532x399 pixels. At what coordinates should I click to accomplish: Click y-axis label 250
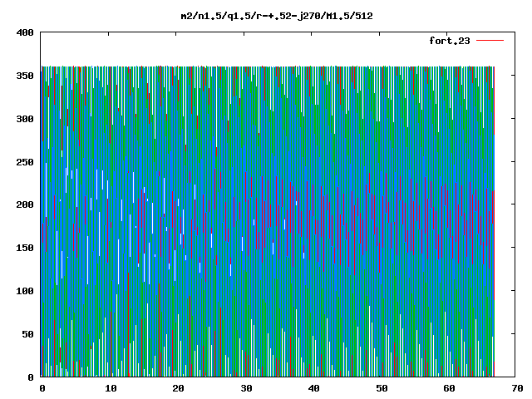click(x=25, y=162)
